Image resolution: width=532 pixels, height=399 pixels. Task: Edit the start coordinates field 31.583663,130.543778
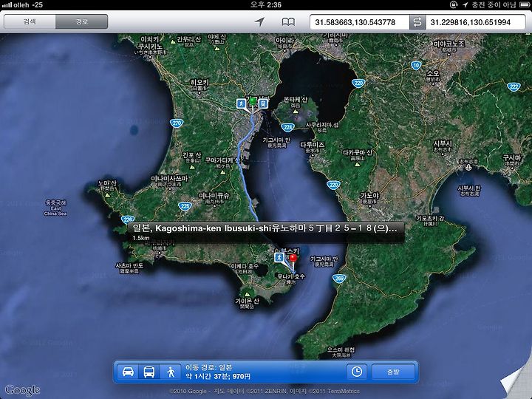(359, 22)
